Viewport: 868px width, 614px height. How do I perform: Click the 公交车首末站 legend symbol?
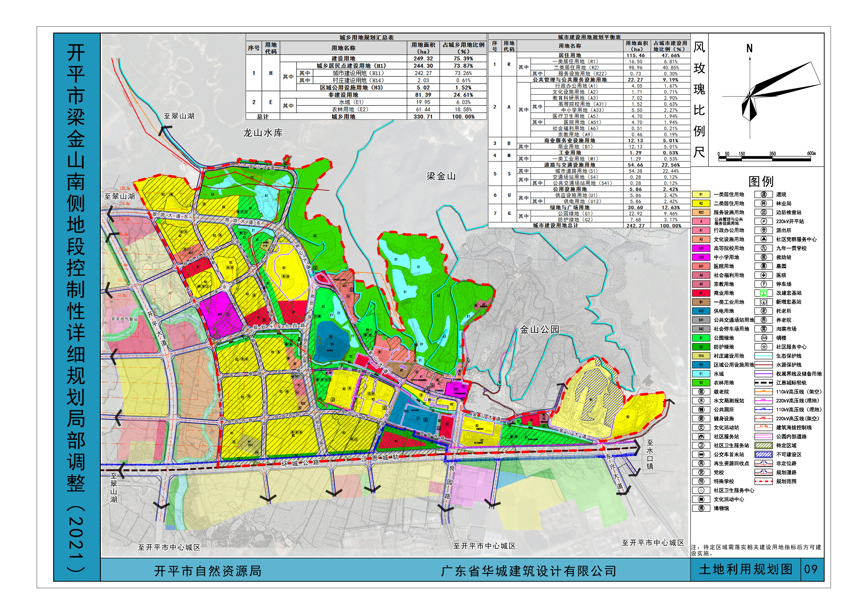(701, 454)
